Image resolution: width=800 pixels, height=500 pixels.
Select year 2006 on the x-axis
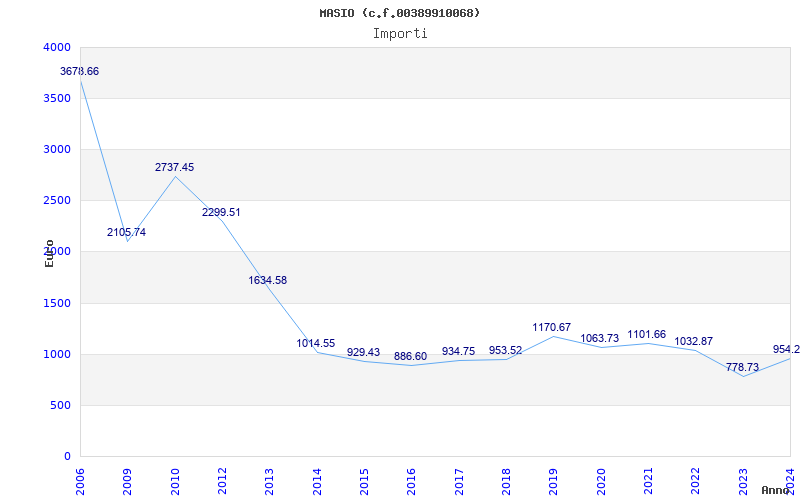click(x=81, y=478)
